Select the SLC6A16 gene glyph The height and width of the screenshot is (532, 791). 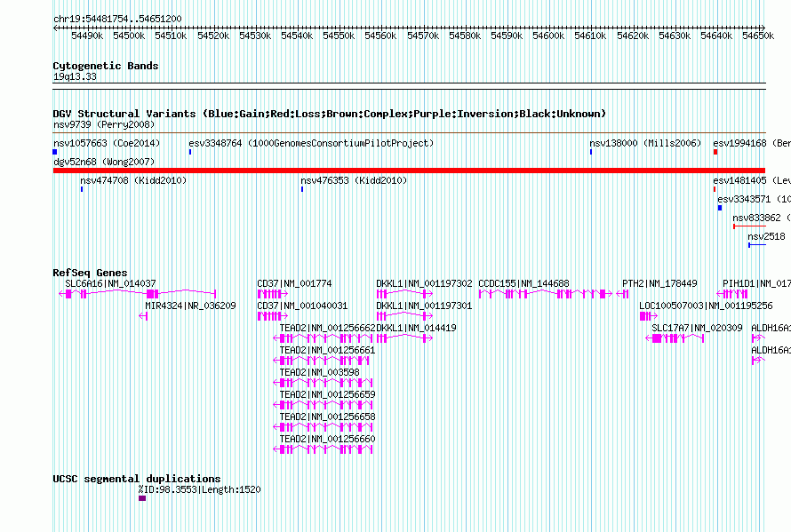point(138,293)
